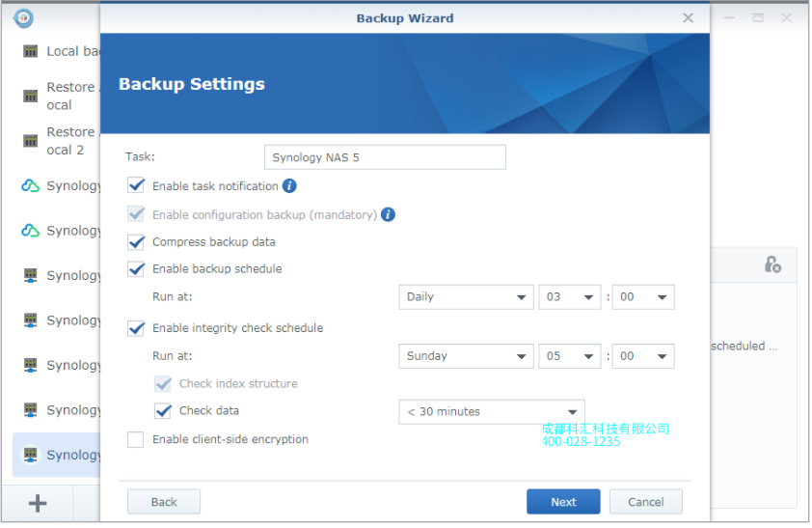Show info for configuration backup option

point(388,214)
